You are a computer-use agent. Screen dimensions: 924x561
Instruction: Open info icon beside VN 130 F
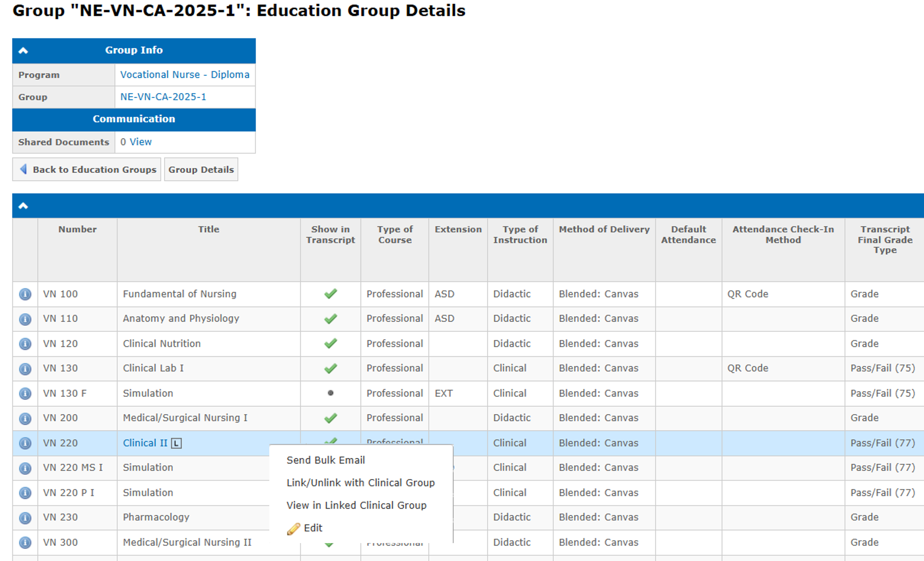coord(25,394)
